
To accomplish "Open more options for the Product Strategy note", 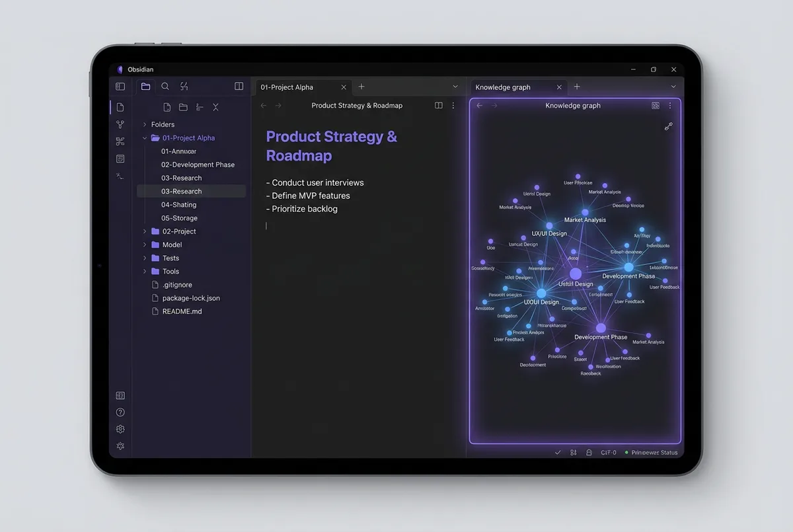I will 453,106.
